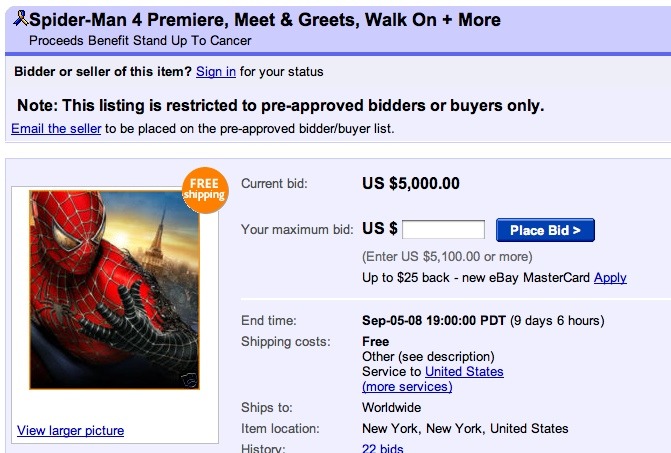The height and width of the screenshot is (453, 671).
Task: Click the Proceeds Benefit Stand Up To Cancer subtitle
Action: coord(140,41)
